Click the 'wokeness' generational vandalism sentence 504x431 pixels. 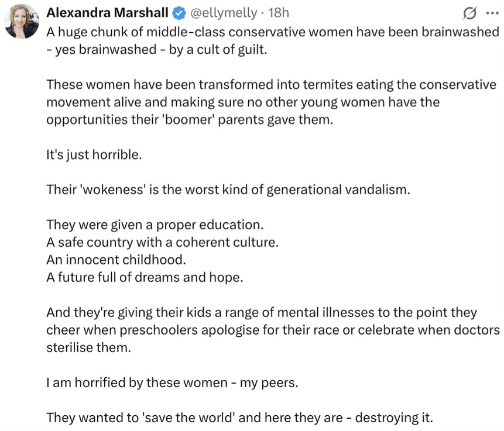(x=228, y=190)
